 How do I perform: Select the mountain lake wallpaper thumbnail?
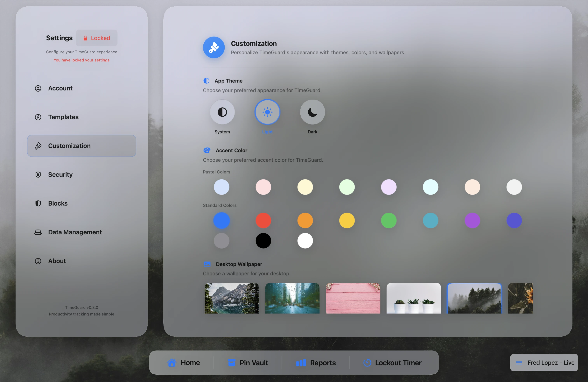click(x=232, y=298)
